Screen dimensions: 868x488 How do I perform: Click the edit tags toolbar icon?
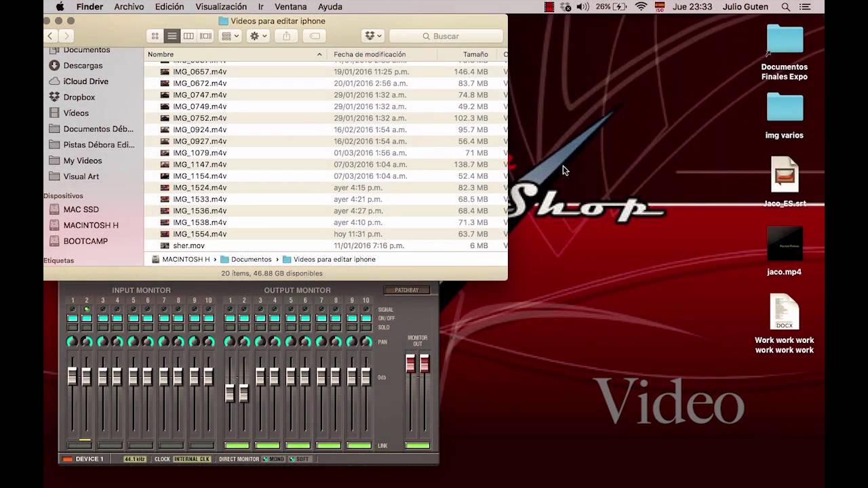point(315,36)
